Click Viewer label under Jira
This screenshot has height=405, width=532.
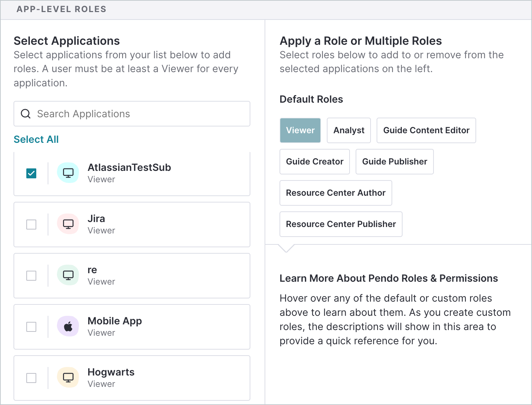[101, 231]
